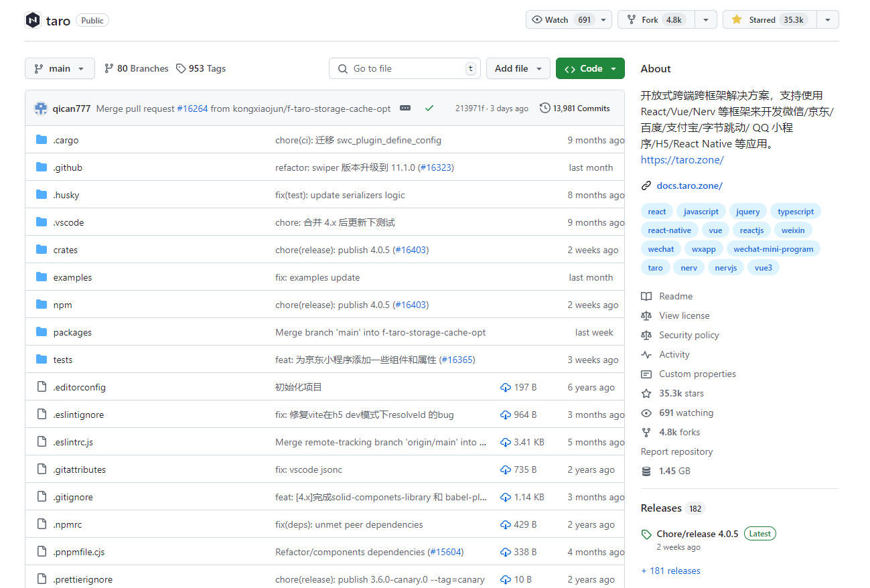Click download icon next to .editorconfig size
This screenshot has height=588, width=870.
[506, 387]
